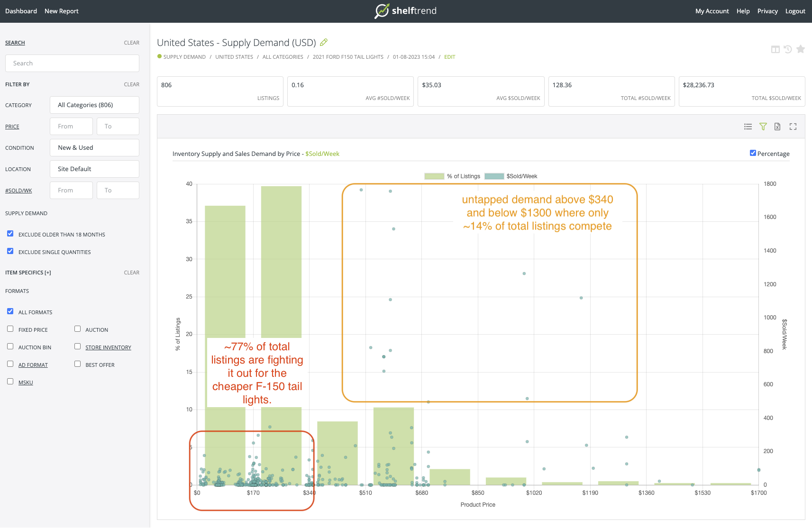
Task: Mark report as favorite with star
Action: pos(801,49)
